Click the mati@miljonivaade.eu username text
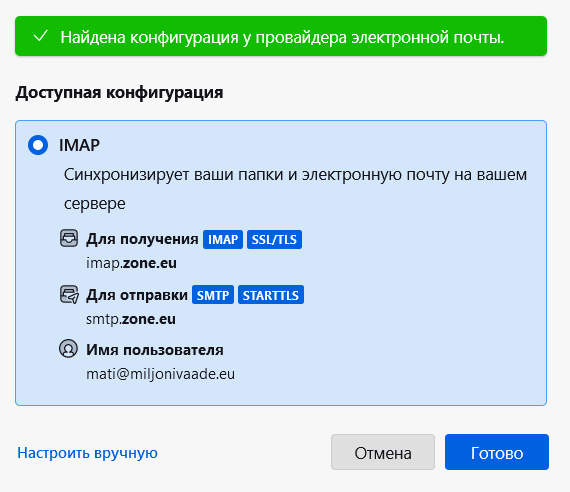 click(x=160, y=374)
